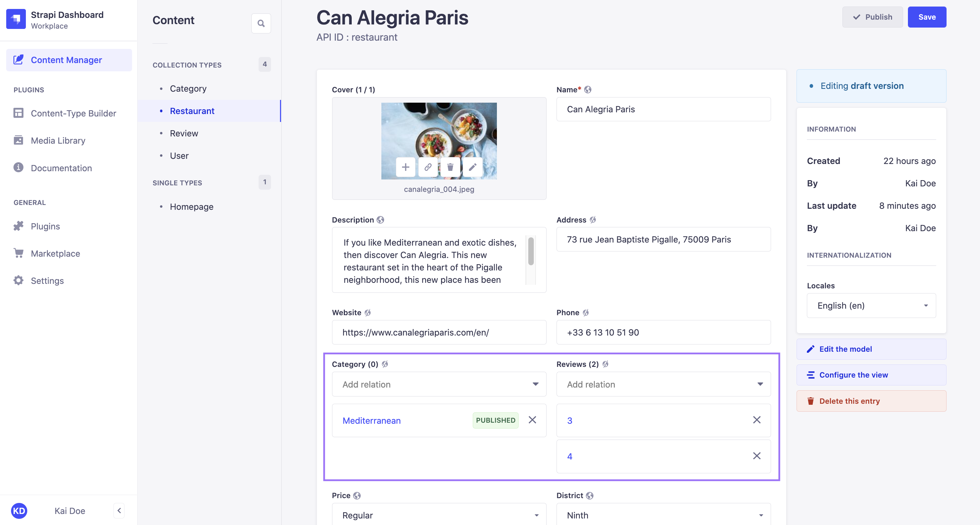Viewport: 980px width, 525px height.
Task: Click the Media Library plugin icon
Action: tap(18, 140)
